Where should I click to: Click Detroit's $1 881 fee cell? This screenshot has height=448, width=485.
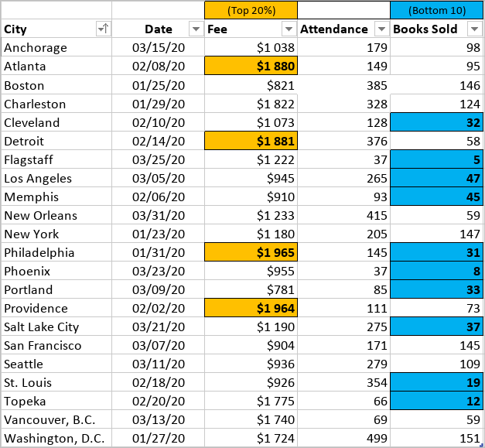pos(251,141)
